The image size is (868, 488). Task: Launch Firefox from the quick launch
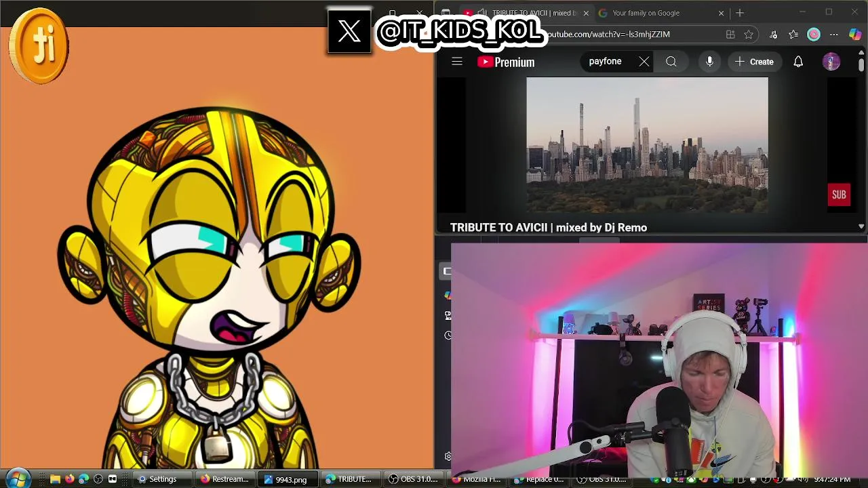[69, 479]
